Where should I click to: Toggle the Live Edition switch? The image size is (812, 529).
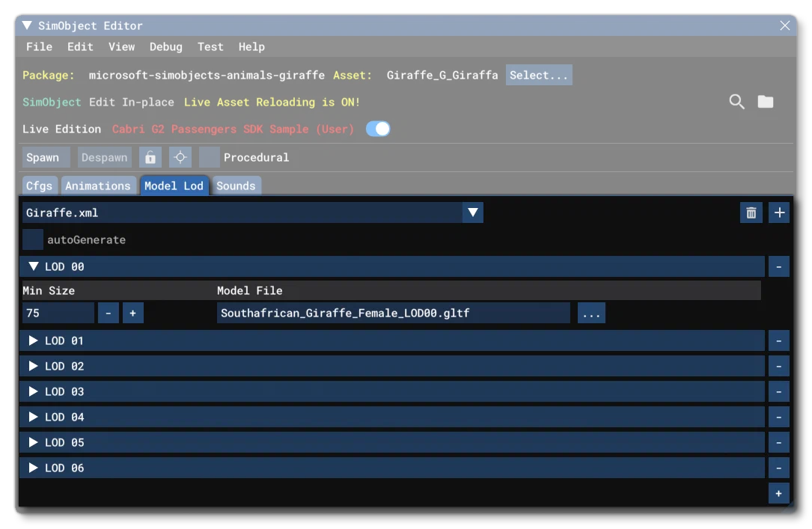point(378,129)
